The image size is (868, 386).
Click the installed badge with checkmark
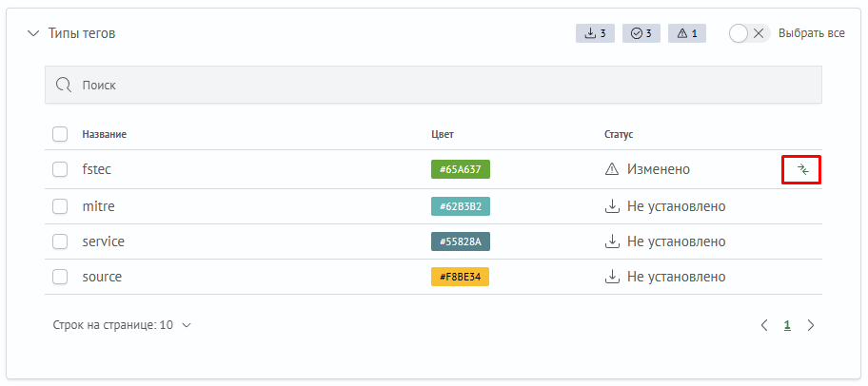[641, 33]
